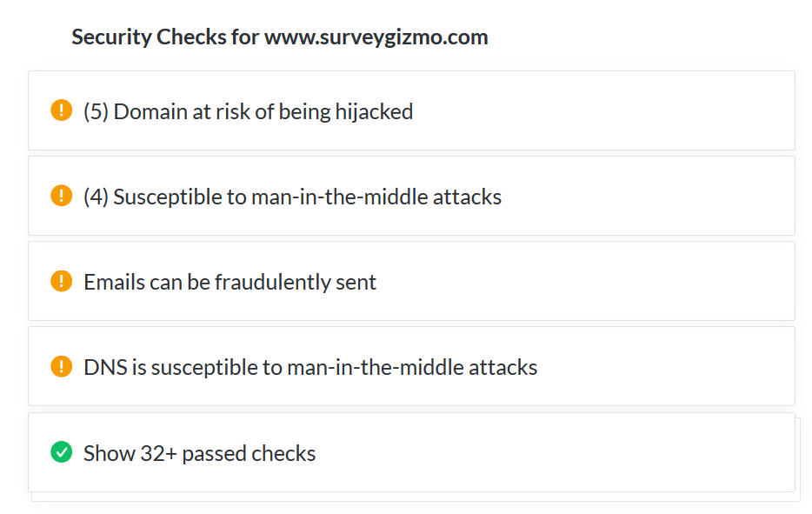
Task: Select the DNS man-in-the-middle warning row
Action: click(309, 366)
